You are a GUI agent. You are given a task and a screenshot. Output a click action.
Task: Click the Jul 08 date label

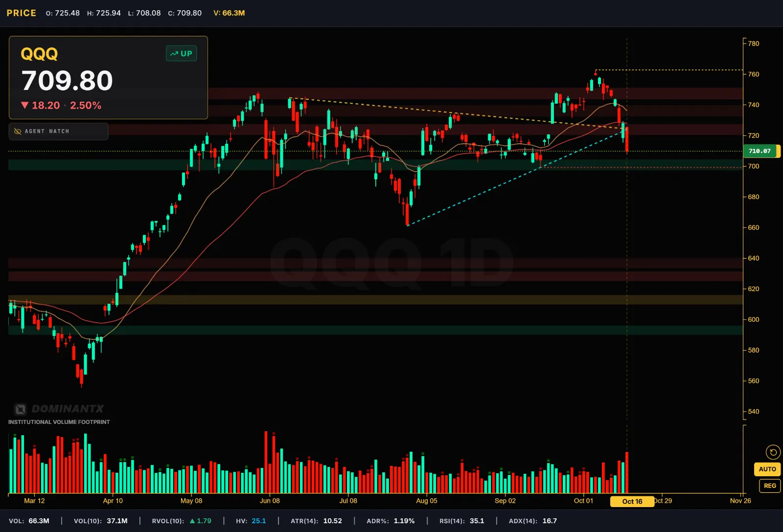(x=348, y=501)
